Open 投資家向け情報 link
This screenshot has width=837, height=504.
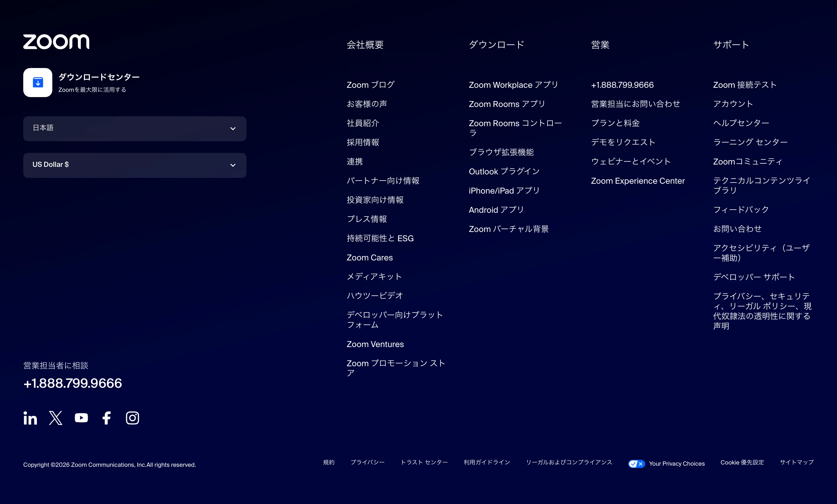(375, 200)
